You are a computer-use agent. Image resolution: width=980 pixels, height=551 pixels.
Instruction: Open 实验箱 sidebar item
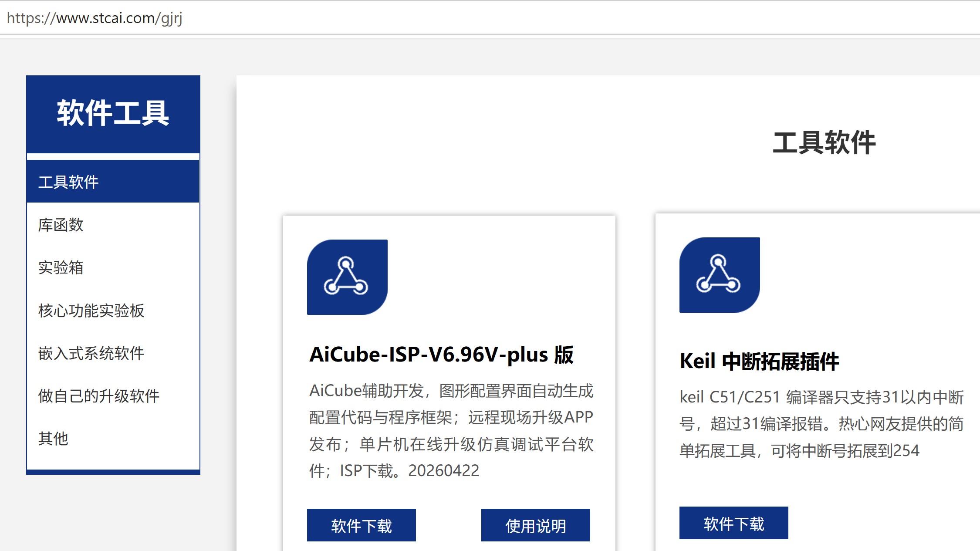[113, 267]
